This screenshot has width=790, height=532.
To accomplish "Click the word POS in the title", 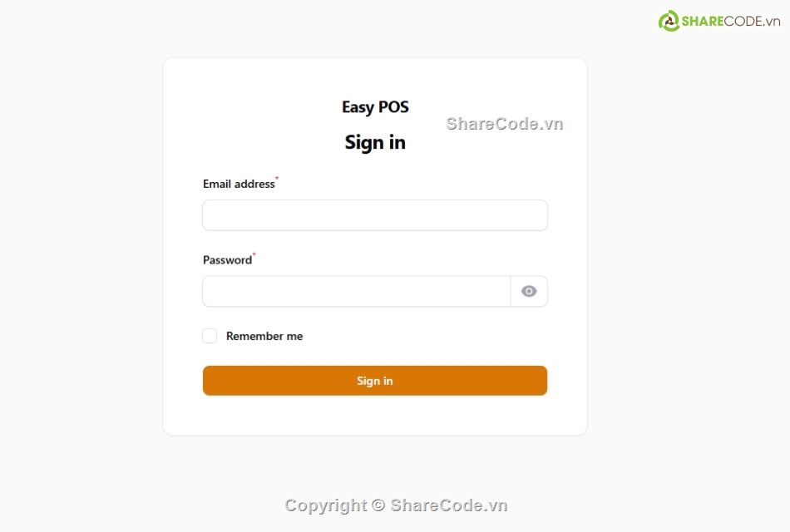I will pos(393,106).
